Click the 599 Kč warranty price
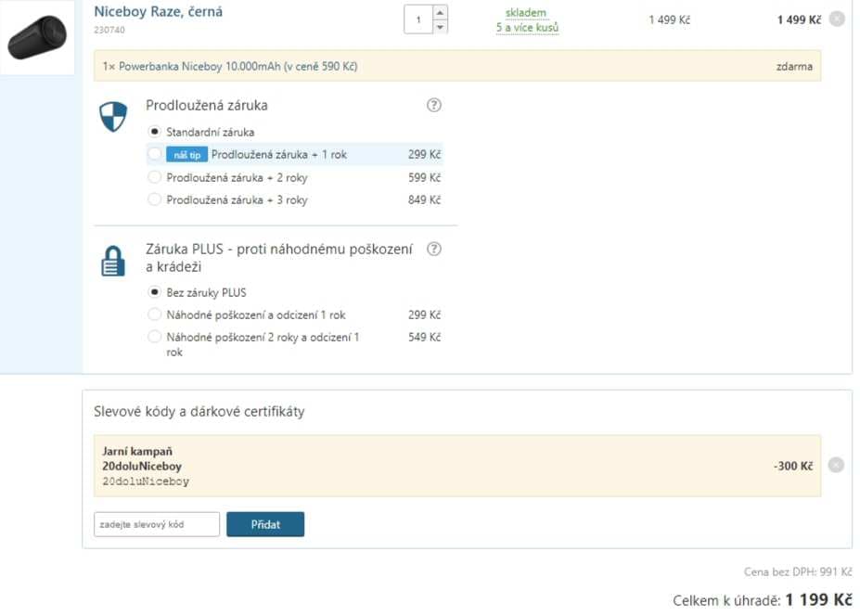Viewport: 860px width, 616px height. click(424, 178)
